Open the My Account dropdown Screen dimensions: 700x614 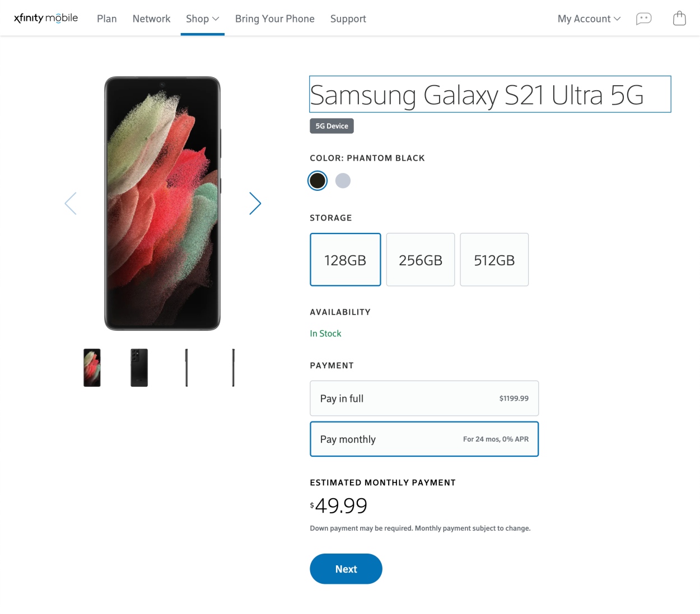tap(589, 19)
